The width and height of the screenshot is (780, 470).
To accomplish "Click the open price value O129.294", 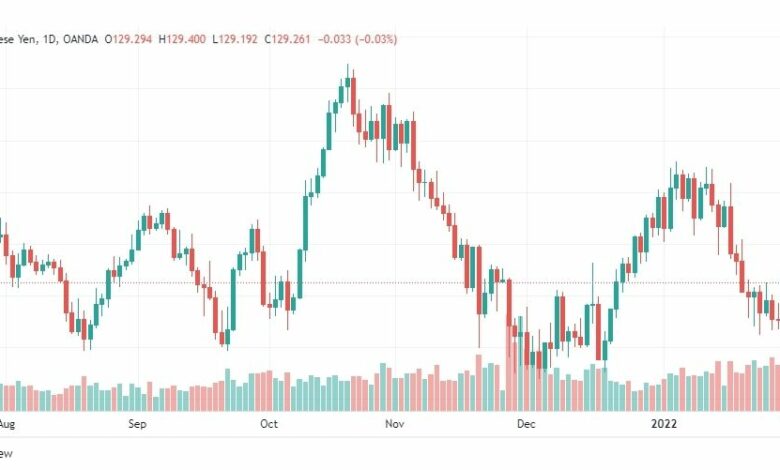I will tap(128, 39).
